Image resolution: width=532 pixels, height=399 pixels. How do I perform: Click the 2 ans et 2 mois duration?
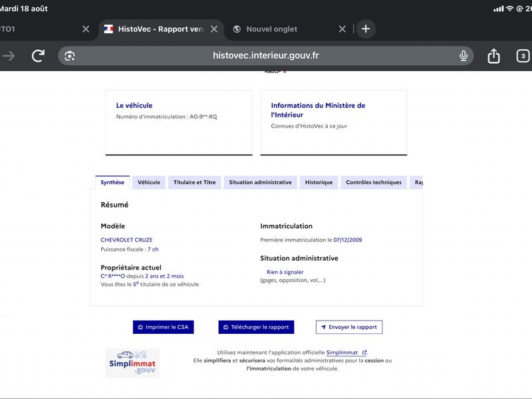164,276
